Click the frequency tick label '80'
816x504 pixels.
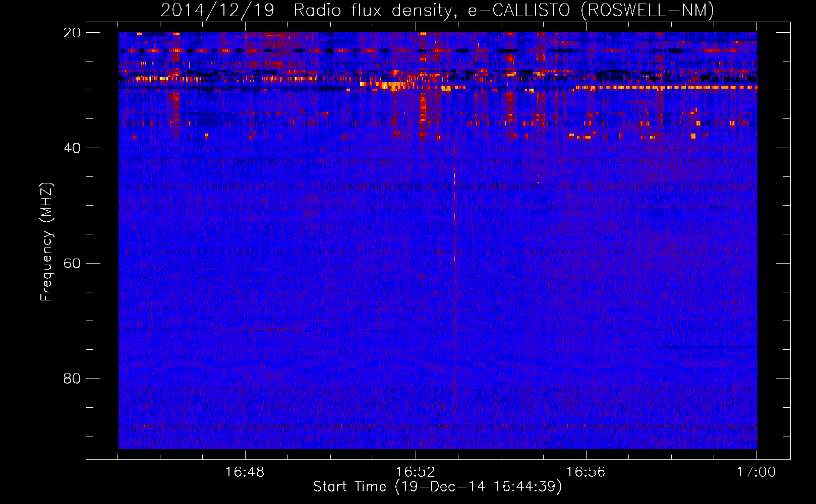72,379
